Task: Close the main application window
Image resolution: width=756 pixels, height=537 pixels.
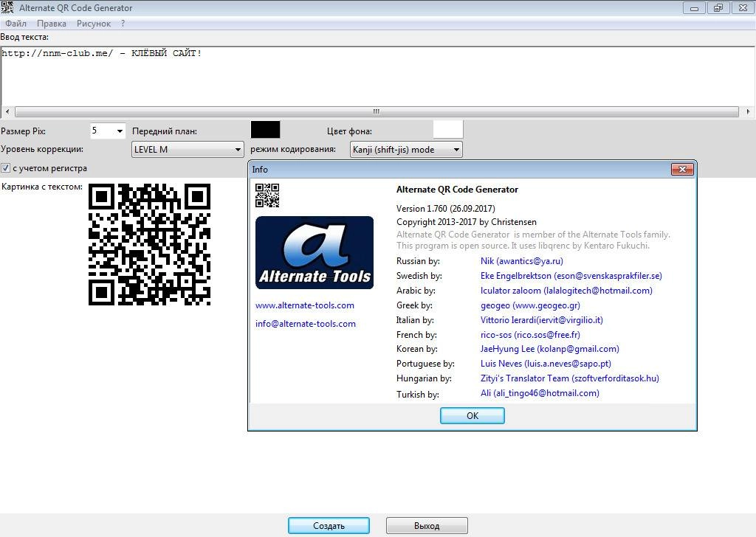Action: [743, 7]
